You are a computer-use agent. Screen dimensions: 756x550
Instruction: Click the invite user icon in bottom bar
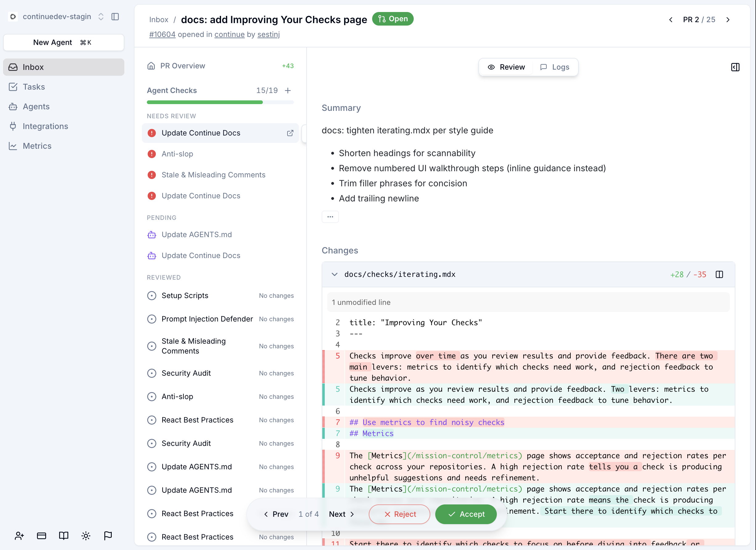coord(19,536)
